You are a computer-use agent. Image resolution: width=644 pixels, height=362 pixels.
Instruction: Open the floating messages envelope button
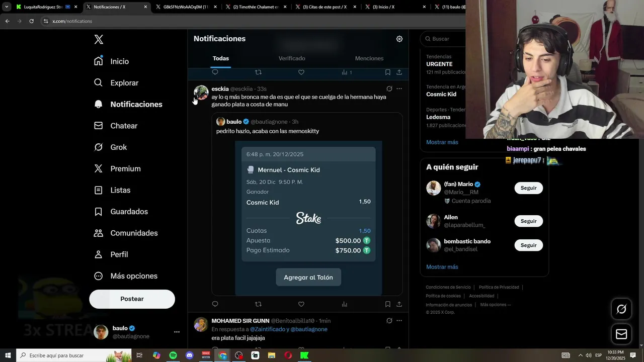pos(621,334)
